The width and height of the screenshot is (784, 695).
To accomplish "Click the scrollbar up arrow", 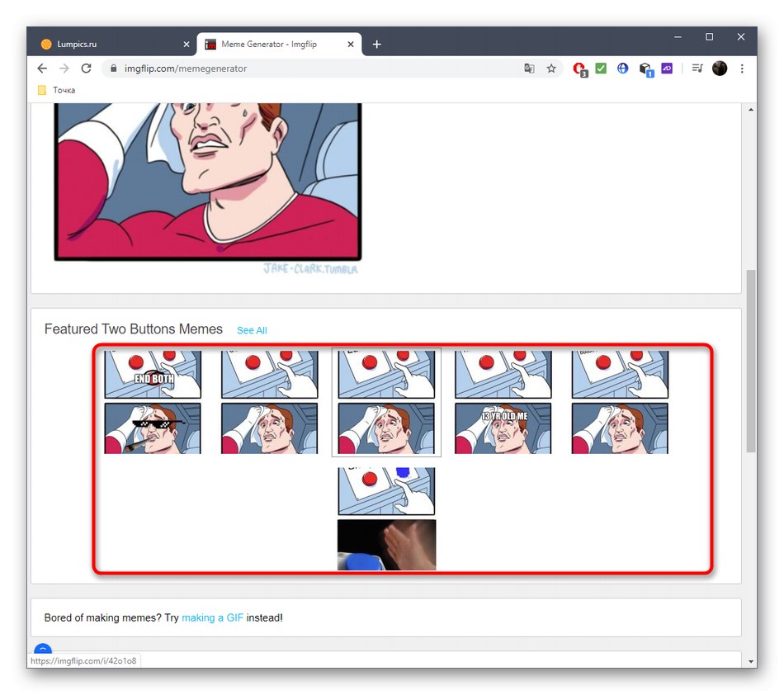I will pyautogui.click(x=751, y=110).
